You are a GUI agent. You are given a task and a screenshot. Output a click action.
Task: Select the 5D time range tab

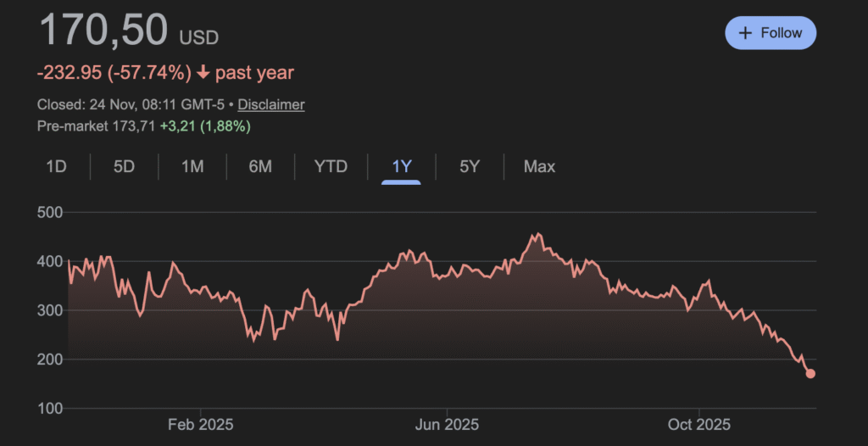[x=124, y=166]
